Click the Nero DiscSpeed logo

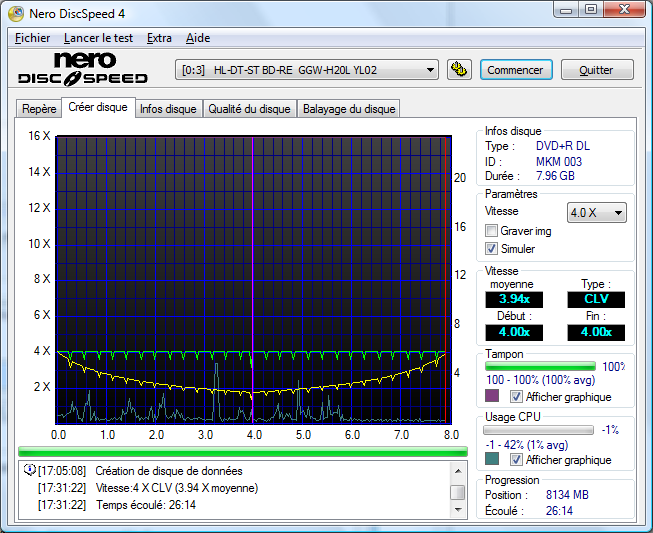pos(84,69)
